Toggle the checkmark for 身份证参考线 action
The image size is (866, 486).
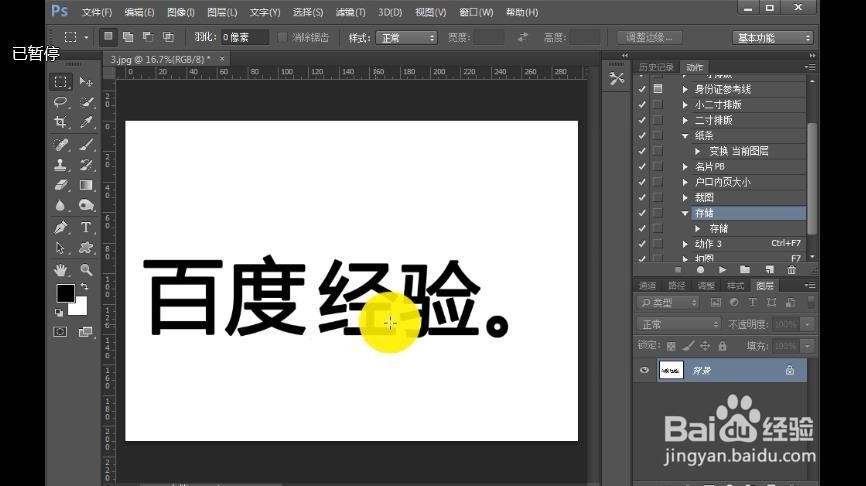click(x=642, y=89)
